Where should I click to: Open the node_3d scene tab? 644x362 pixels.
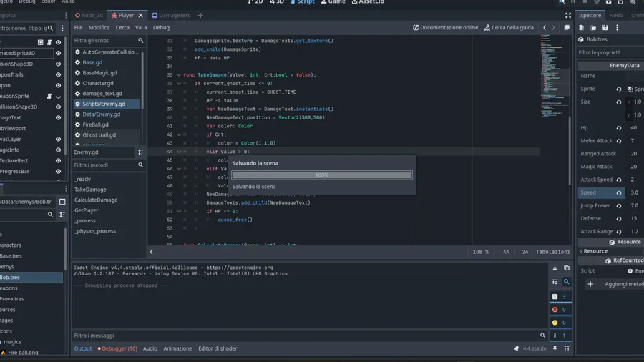point(89,15)
